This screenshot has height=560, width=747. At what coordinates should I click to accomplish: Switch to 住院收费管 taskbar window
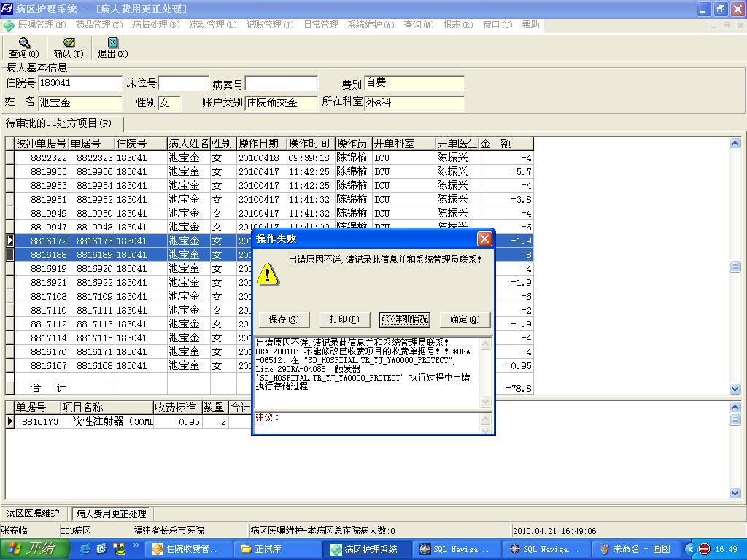point(187,549)
